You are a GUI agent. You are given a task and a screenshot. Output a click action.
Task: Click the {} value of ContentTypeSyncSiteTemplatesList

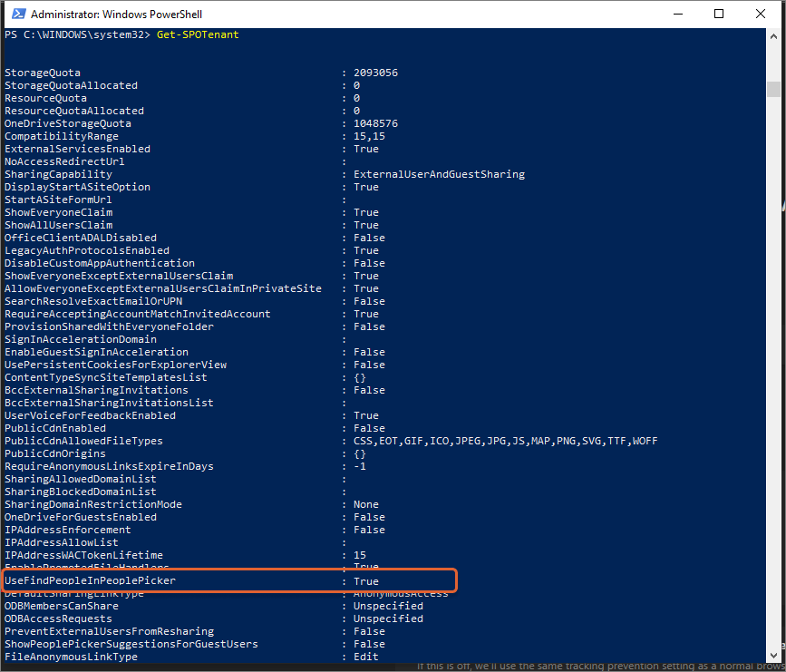click(x=360, y=377)
